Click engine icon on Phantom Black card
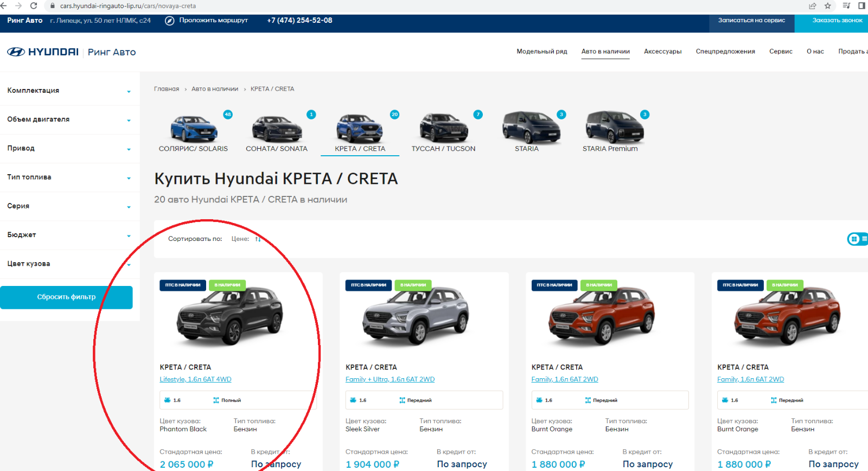This screenshot has height=471, width=868. 167,400
